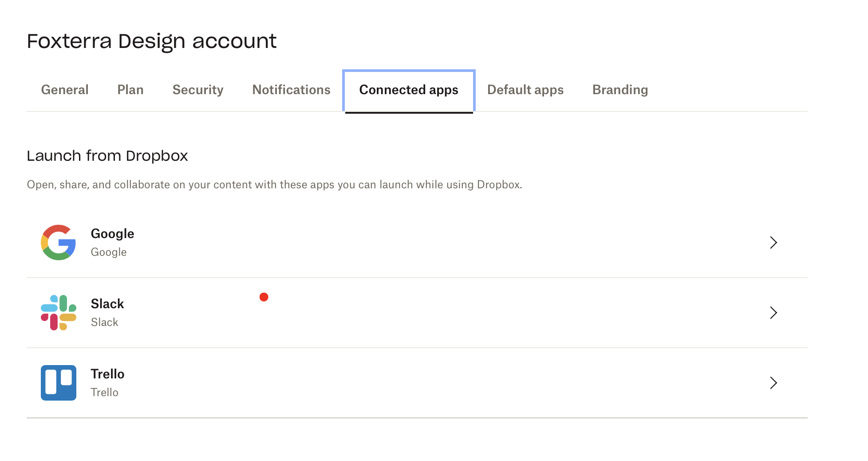Open the Default apps tab
Image resolution: width=868 pixels, height=461 pixels.
tap(525, 90)
